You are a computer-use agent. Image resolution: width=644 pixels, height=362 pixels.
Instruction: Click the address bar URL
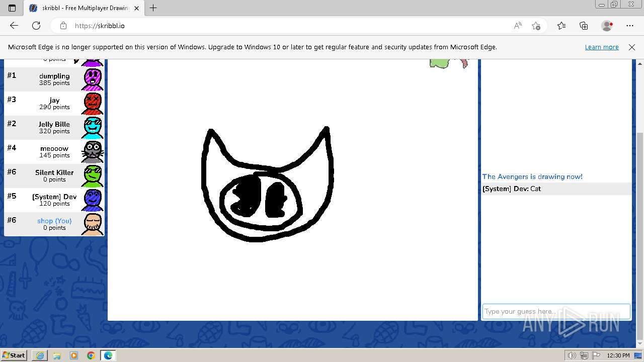tap(100, 26)
